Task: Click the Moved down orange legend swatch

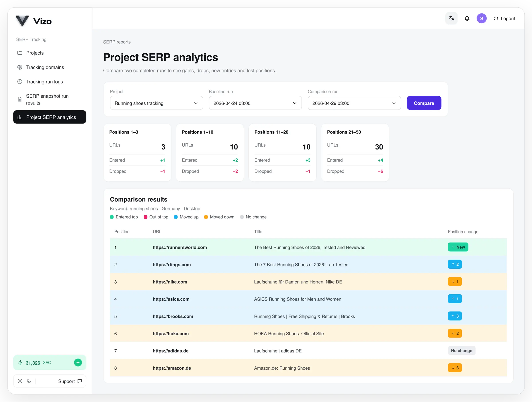Action: [206, 217]
